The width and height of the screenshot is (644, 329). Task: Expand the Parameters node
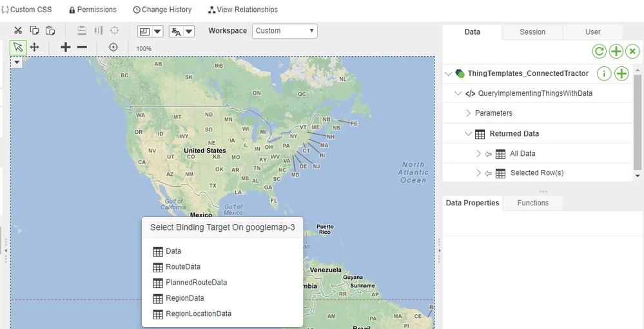(x=468, y=113)
